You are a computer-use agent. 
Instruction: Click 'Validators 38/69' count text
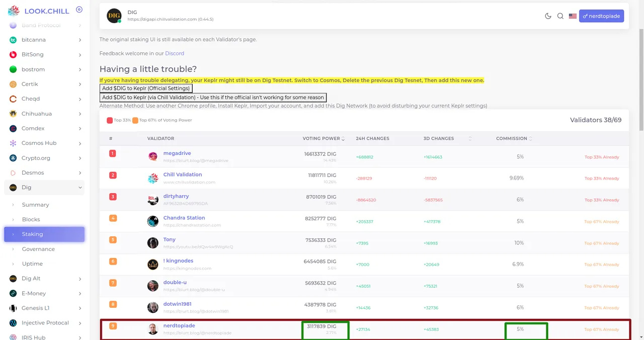(x=596, y=120)
